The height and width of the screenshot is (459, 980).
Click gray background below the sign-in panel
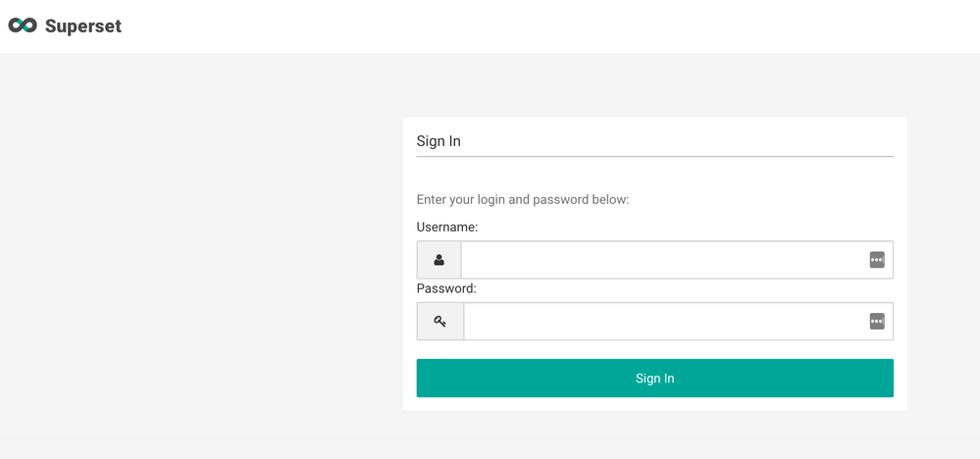(x=654, y=436)
